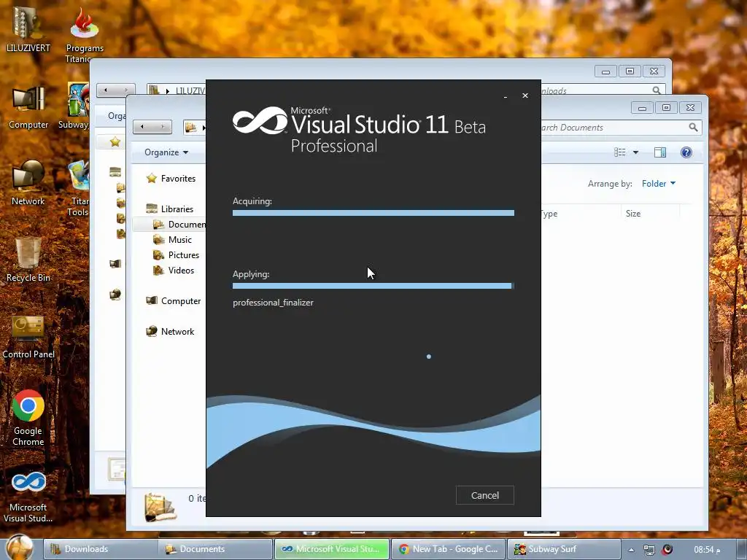Click the red round tray icon

point(667,550)
